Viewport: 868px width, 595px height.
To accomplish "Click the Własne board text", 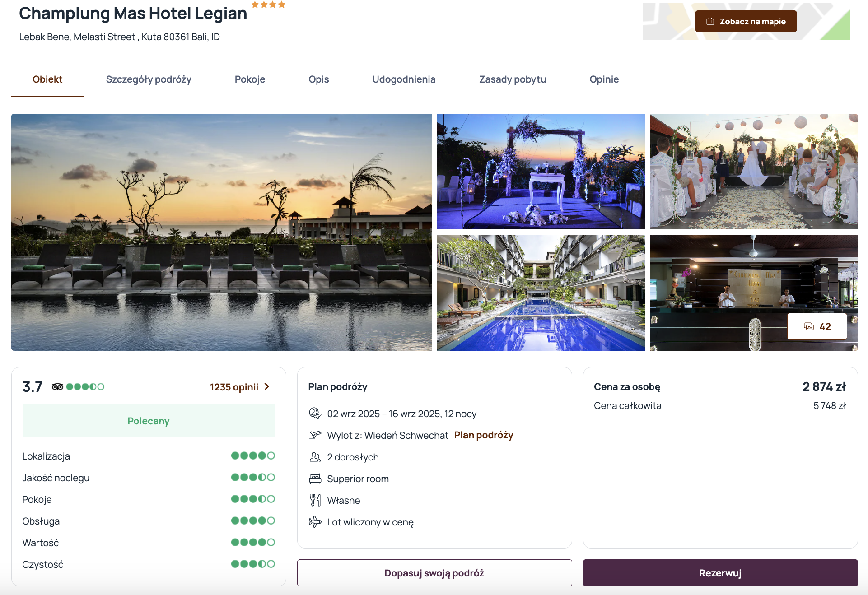I will (343, 500).
